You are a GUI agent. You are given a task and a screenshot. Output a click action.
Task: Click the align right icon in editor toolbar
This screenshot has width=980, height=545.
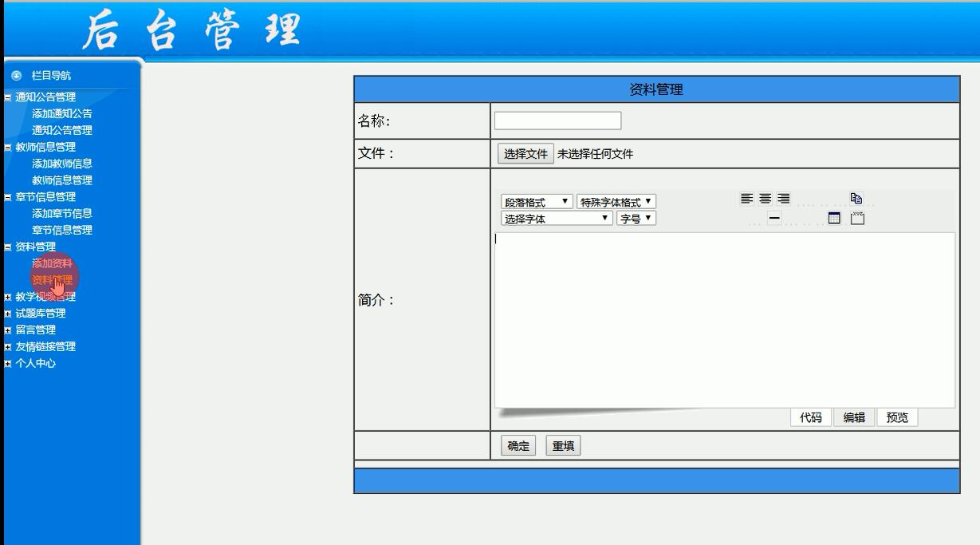pos(784,199)
